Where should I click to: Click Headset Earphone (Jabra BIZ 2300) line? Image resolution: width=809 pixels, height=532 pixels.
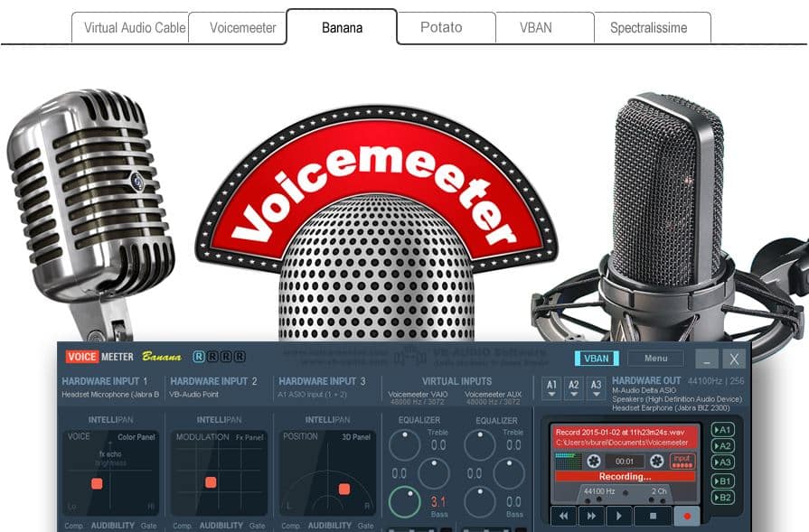pyautogui.click(x=671, y=407)
